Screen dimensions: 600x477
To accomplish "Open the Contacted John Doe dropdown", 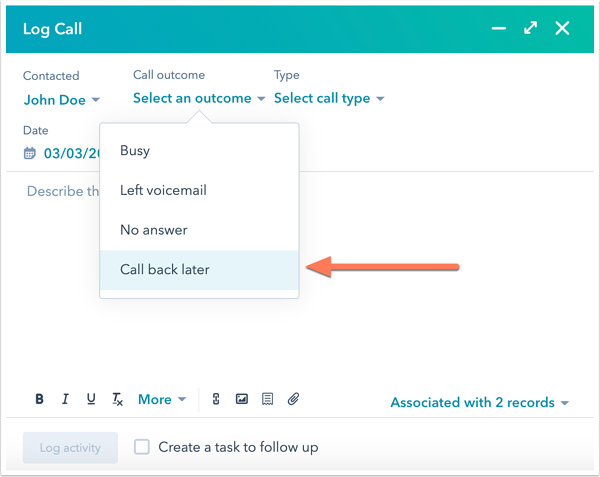I will (x=62, y=99).
